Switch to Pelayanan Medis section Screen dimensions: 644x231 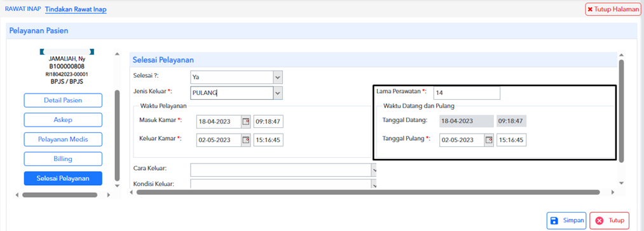[x=63, y=139]
